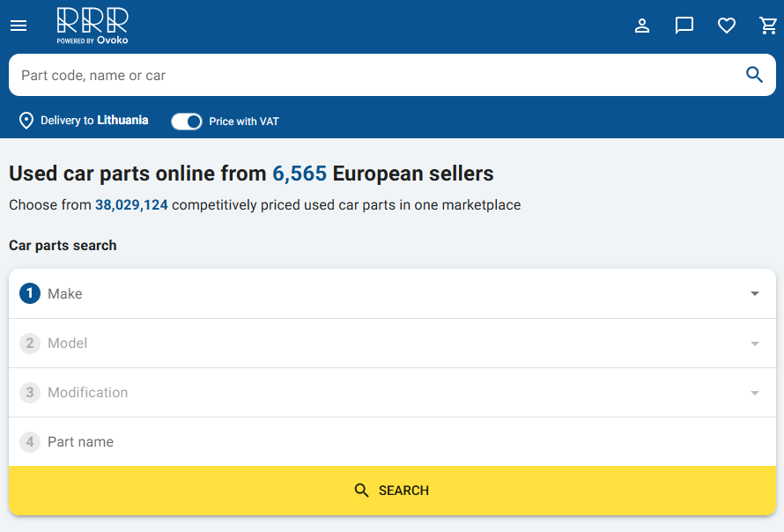Click the step 1 number badge
The width and height of the screenshot is (784, 532).
click(30, 293)
